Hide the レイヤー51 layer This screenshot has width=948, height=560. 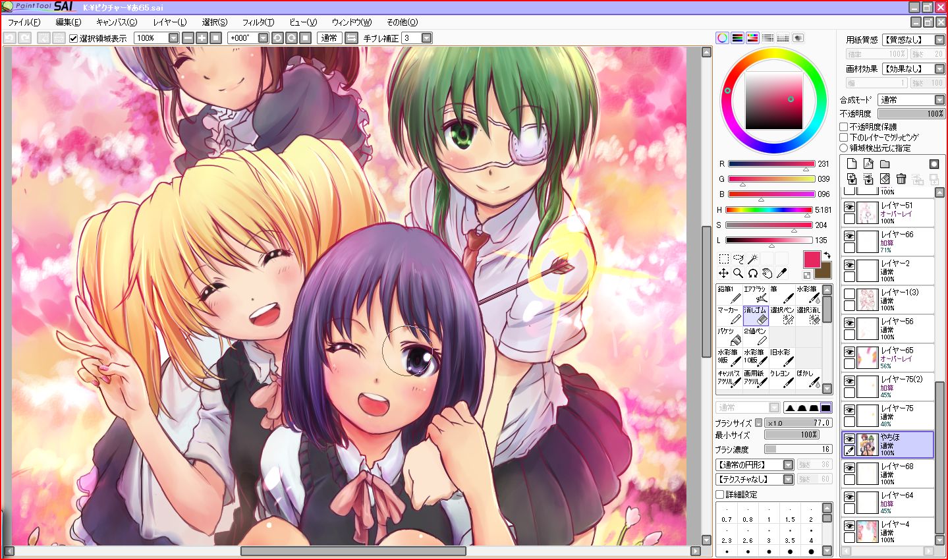850,208
